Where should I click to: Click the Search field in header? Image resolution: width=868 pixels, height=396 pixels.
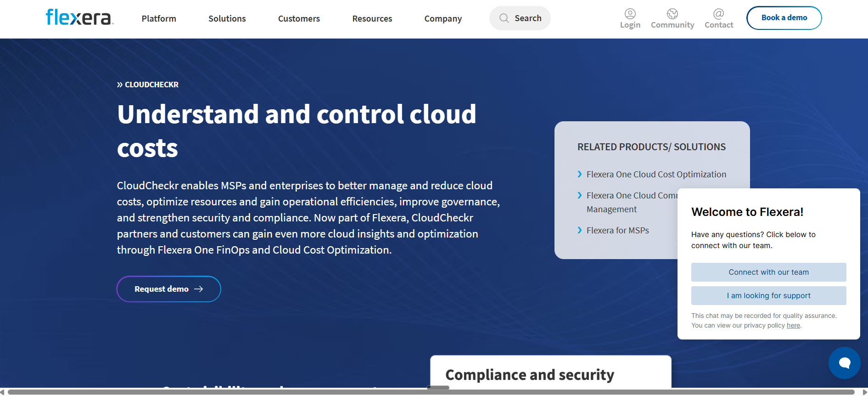[520, 18]
